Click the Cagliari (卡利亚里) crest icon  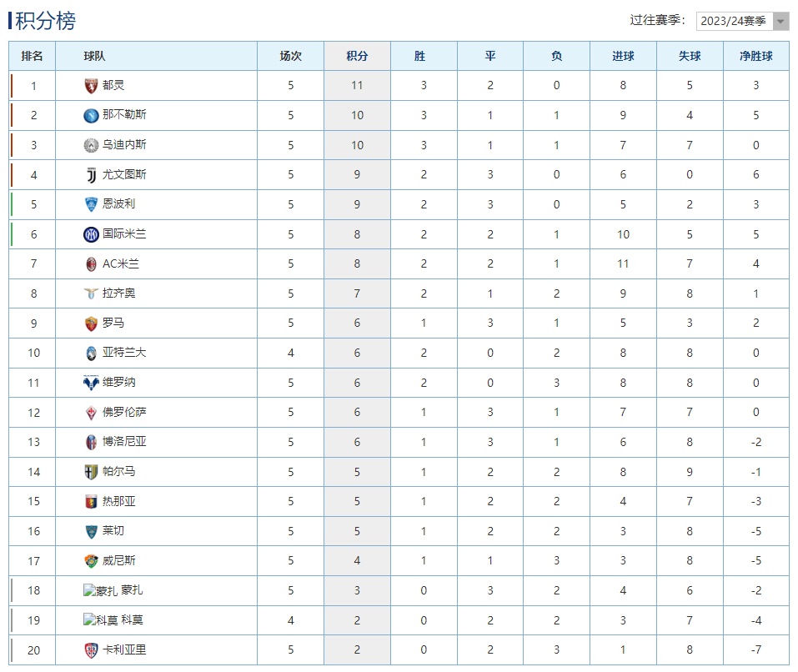coord(91,650)
